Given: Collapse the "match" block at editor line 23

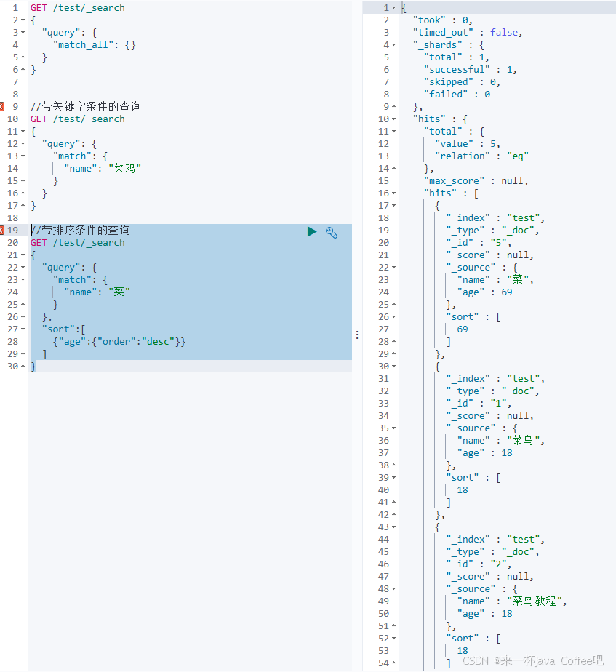Looking at the screenshot, I should 23,280.
